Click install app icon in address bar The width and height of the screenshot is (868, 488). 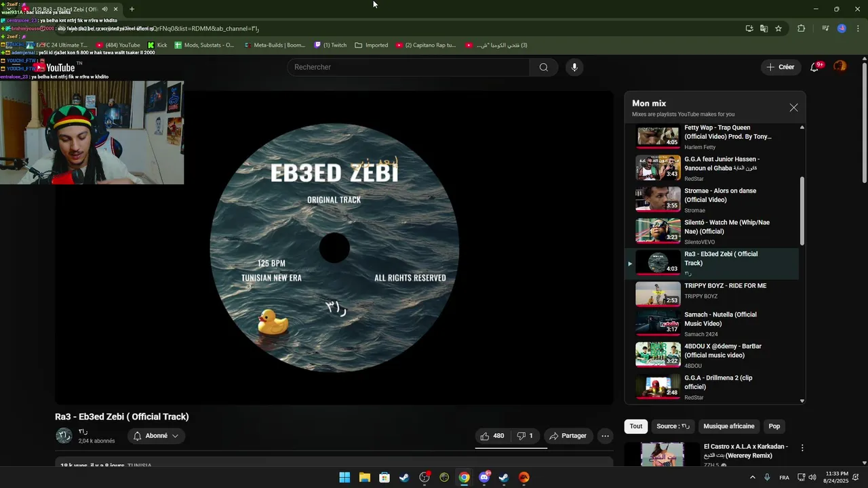click(x=749, y=28)
